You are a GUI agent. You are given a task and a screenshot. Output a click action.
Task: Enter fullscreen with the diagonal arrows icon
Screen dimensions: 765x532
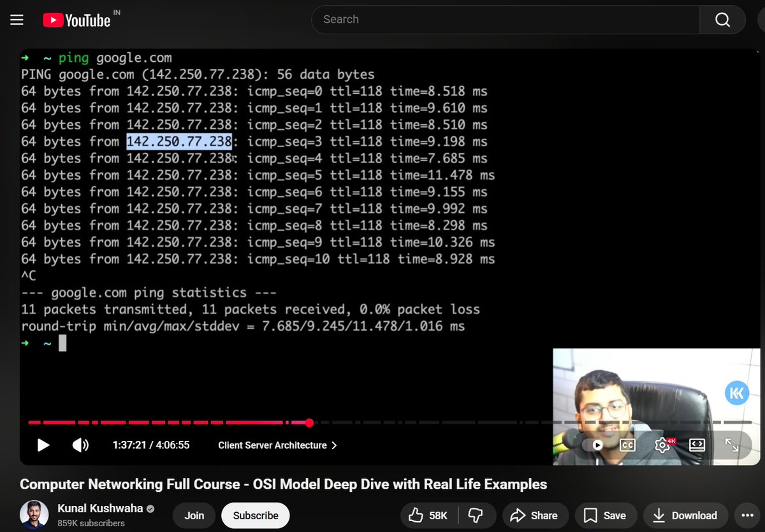732,445
